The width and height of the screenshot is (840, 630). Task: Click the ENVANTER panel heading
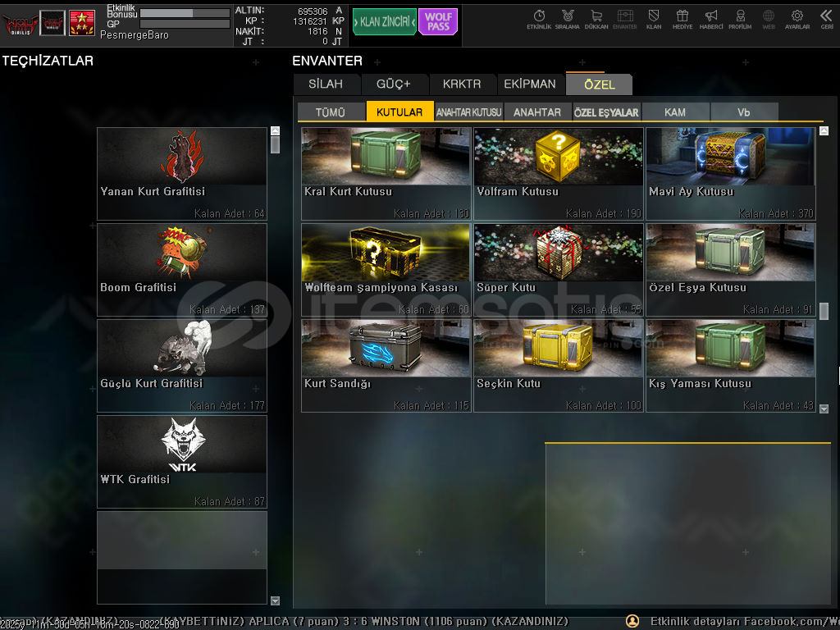(x=327, y=61)
